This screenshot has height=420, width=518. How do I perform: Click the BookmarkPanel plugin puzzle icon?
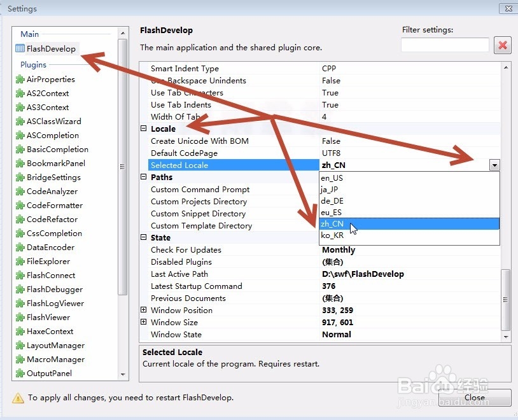pos(20,164)
